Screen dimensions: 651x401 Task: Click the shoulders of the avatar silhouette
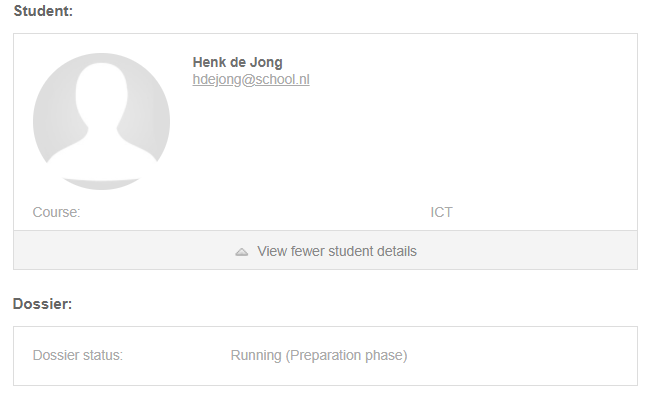point(101,156)
